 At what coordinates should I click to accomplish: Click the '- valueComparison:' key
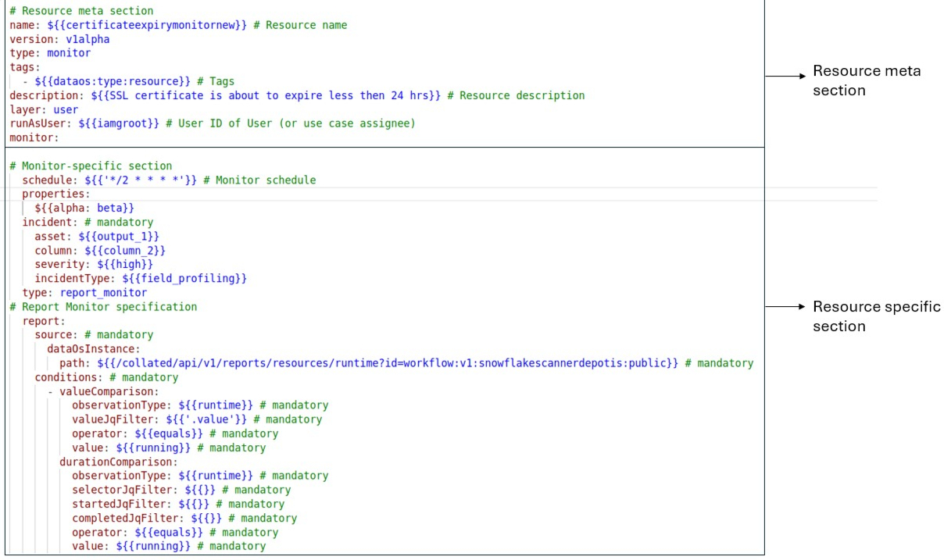(103, 391)
